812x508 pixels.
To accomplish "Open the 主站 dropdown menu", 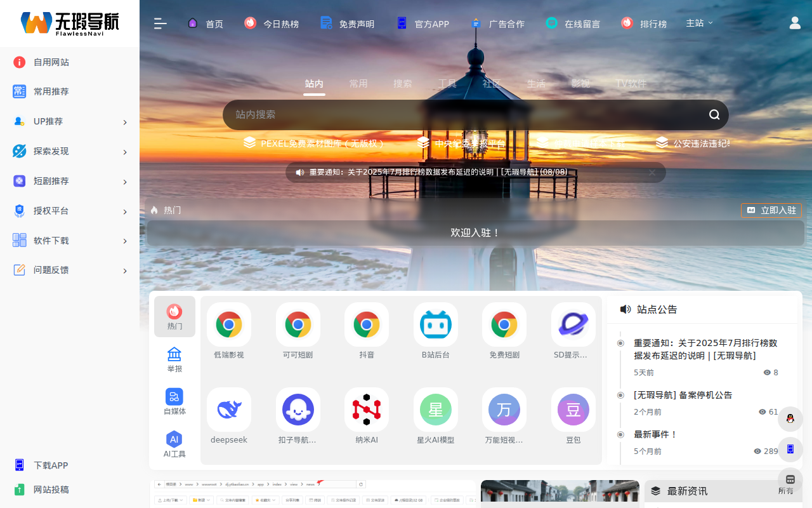I will (699, 23).
